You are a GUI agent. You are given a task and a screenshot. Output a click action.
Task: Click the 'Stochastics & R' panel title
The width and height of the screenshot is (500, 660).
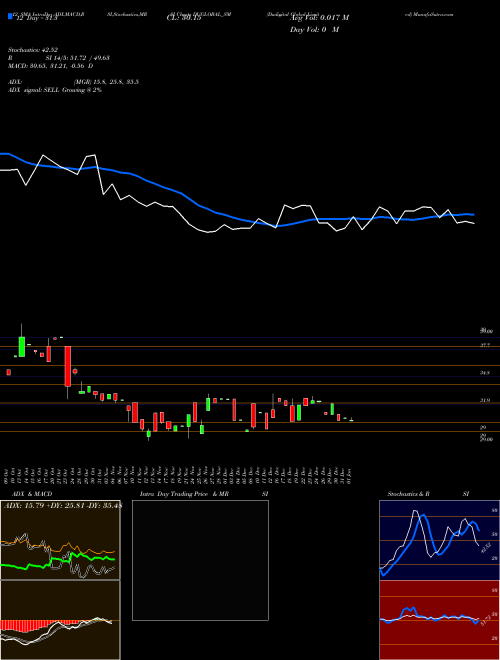tap(409, 494)
